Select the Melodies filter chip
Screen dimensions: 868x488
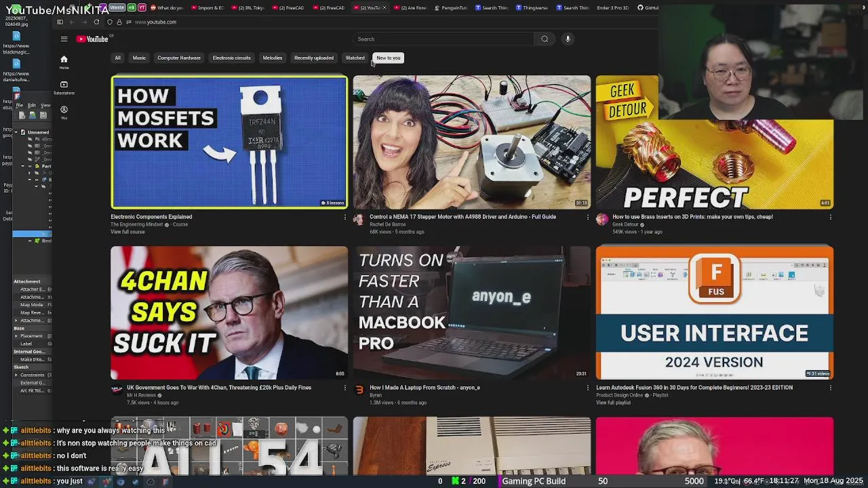coord(273,58)
